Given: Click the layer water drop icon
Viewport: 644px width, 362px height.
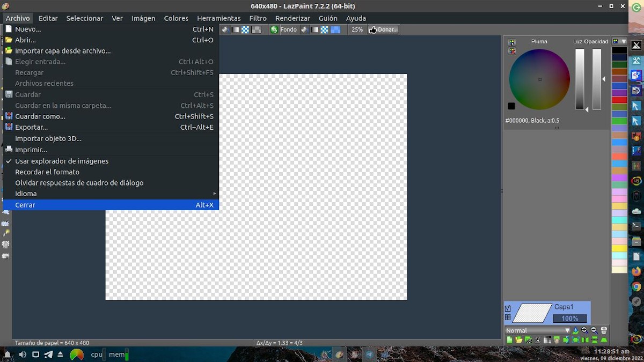Looking at the screenshot, I should coord(575,330).
